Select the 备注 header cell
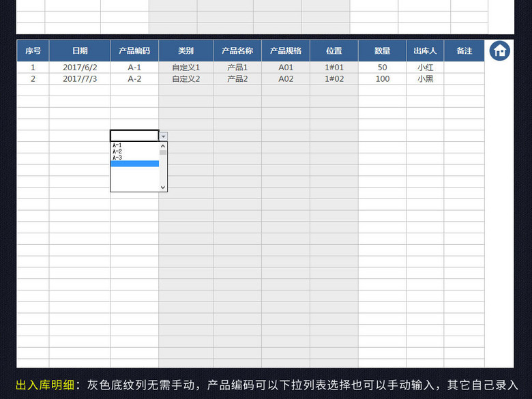The height and width of the screenshot is (399, 532). (x=464, y=50)
